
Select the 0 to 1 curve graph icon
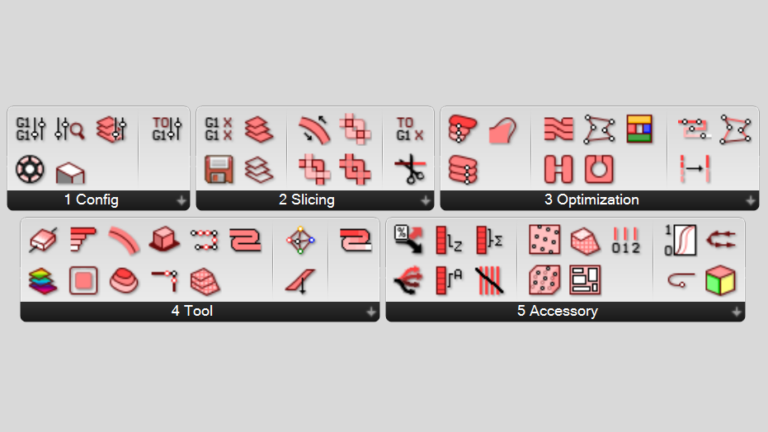(680, 240)
